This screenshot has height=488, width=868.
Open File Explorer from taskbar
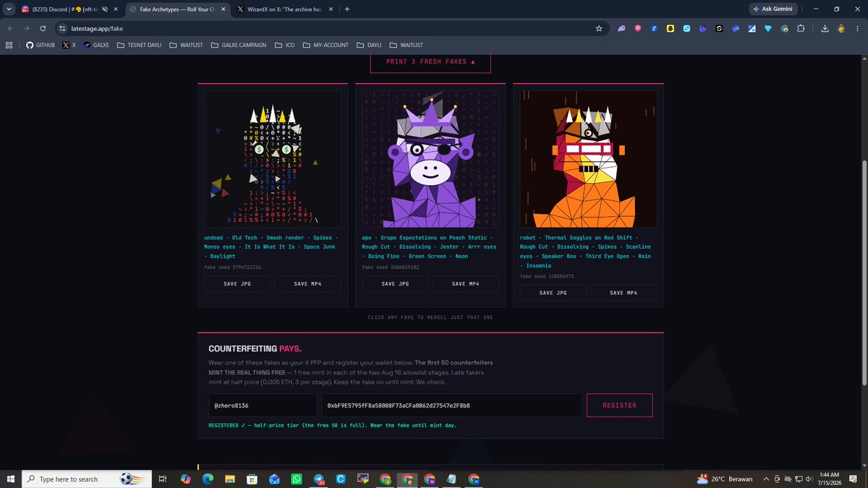[229, 479]
